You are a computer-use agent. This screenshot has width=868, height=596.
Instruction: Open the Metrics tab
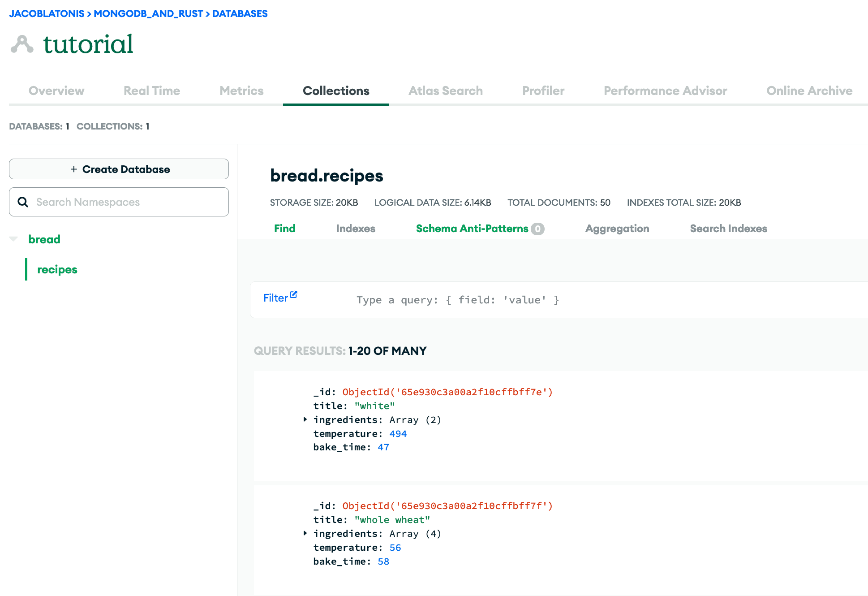coord(241,91)
